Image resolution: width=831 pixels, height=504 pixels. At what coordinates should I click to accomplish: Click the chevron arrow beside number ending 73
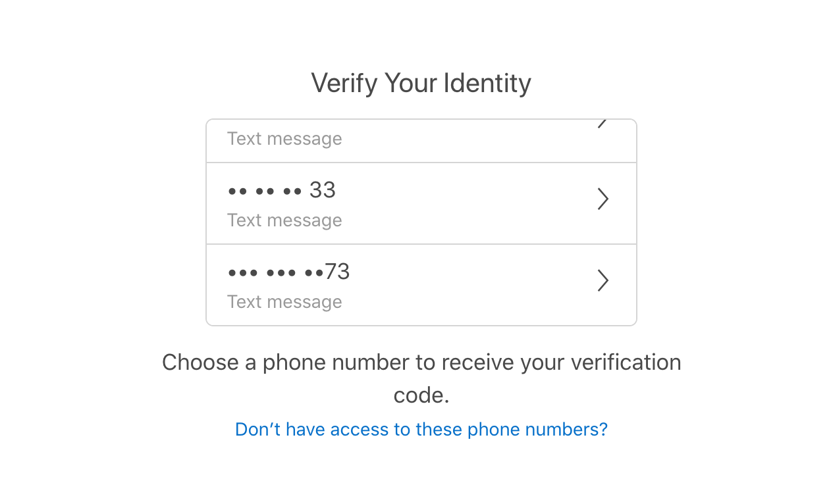pos(603,281)
